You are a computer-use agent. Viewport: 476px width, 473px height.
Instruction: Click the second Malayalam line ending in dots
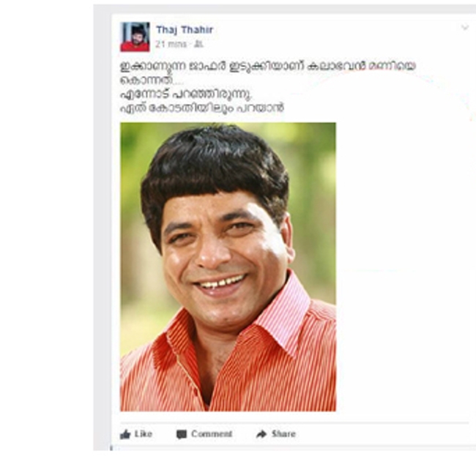point(152,81)
